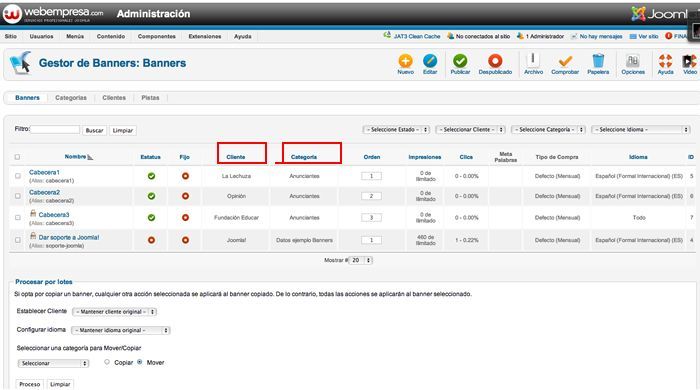Open the Seleccionar category move/copy dropdown

(53, 363)
